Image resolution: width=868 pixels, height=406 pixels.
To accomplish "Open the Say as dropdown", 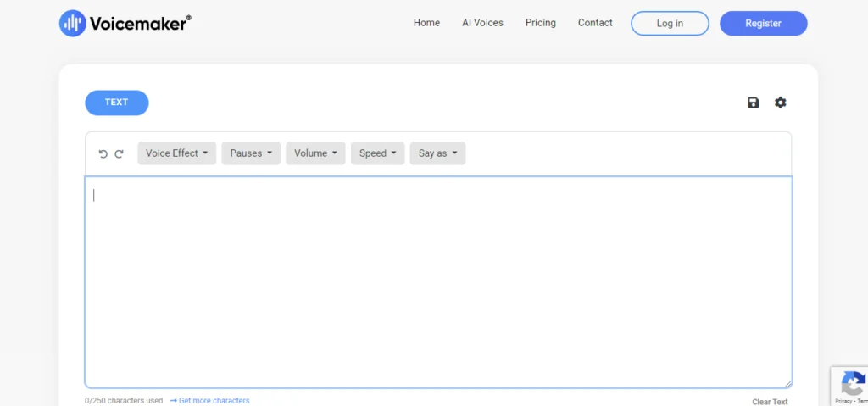I will point(437,153).
